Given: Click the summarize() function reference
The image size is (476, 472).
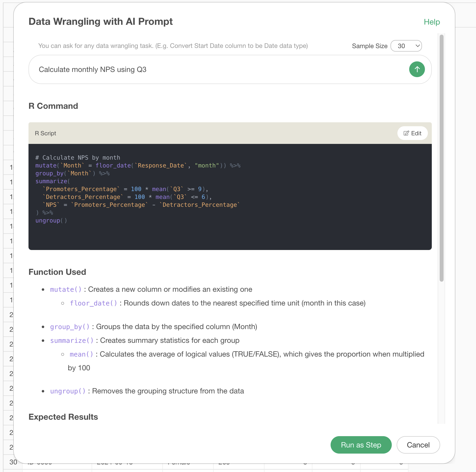Looking at the screenshot, I should tap(72, 341).
